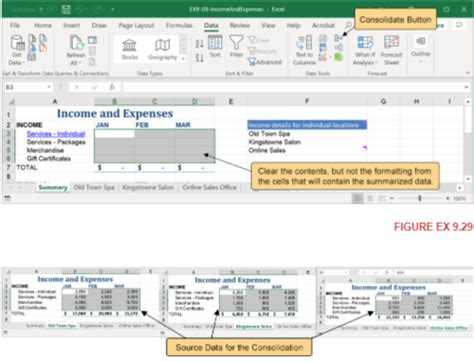Switch to the Kingstowne Salon sheet tab
The height and width of the screenshot is (362, 474).
(x=148, y=187)
